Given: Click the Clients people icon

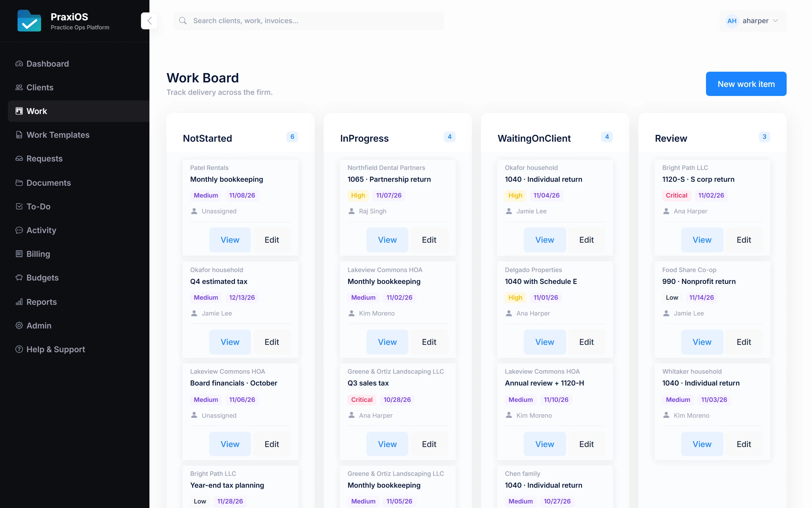Looking at the screenshot, I should (x=19, y=87).
